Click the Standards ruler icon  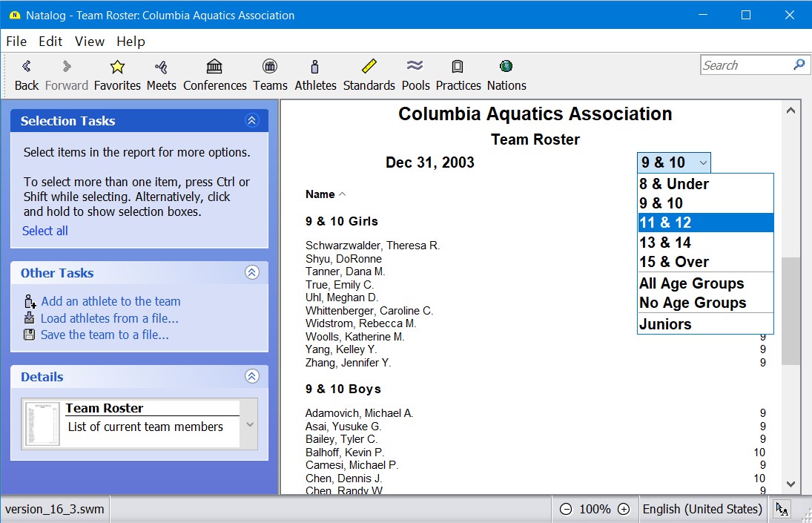[369, 68]
